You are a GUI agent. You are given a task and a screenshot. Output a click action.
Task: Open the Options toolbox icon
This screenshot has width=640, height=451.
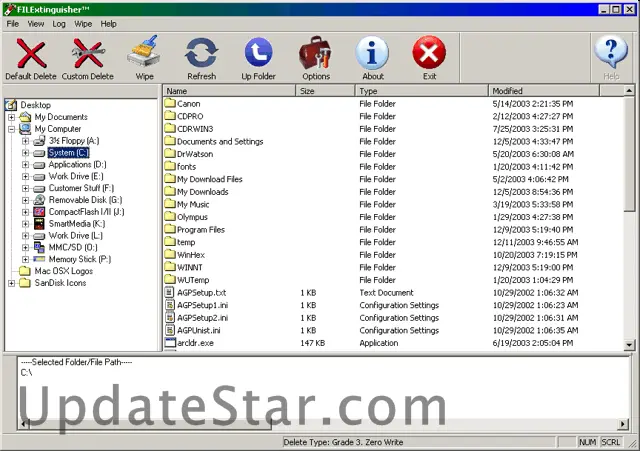(315, 53)
